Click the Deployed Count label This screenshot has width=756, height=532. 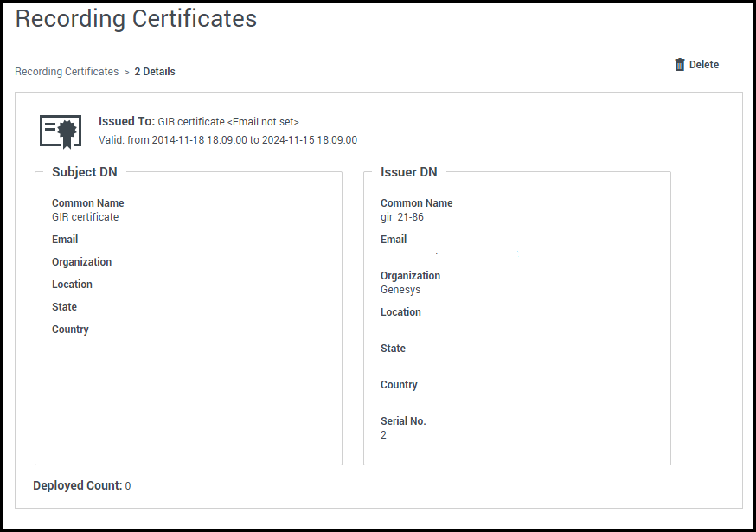77,486
